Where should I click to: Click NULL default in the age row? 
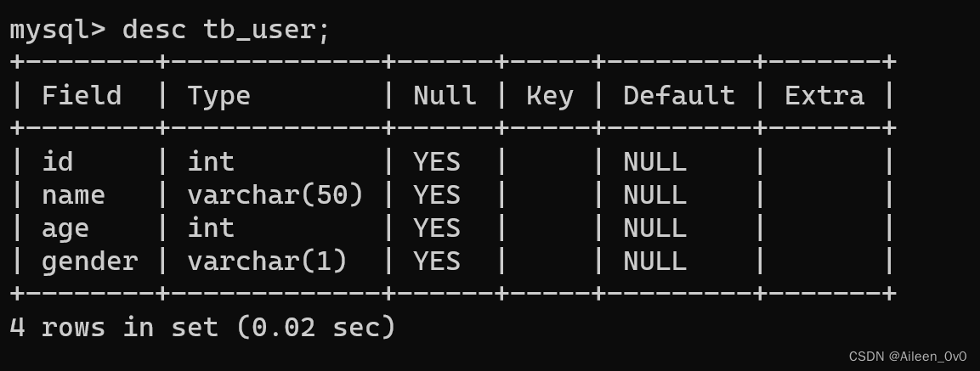point(654,228)
